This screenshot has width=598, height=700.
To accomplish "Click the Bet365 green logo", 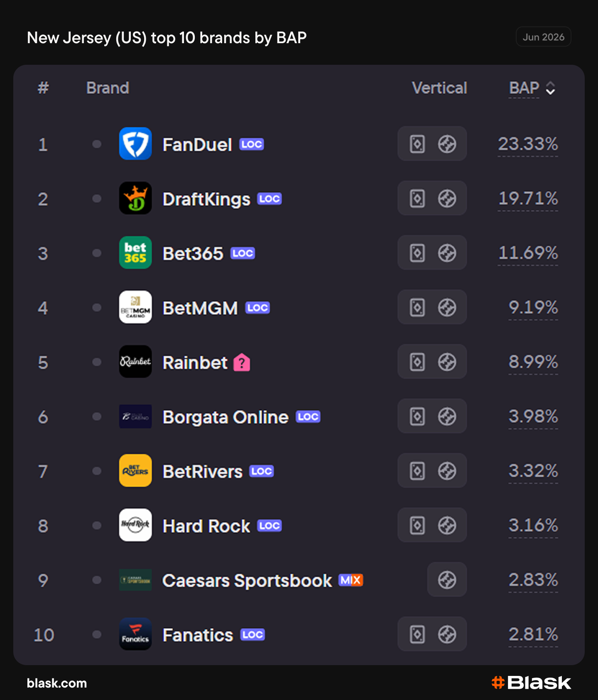I will pyautogui.click(x=135, y=252).
